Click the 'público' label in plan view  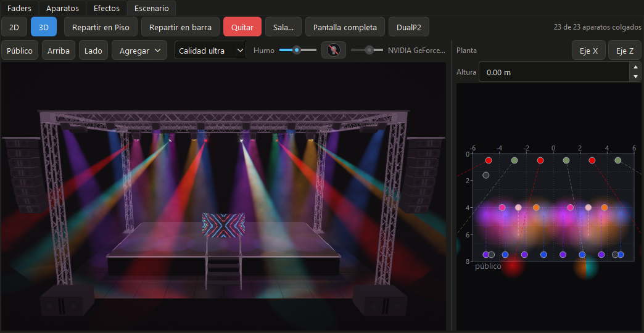[488, 266]
